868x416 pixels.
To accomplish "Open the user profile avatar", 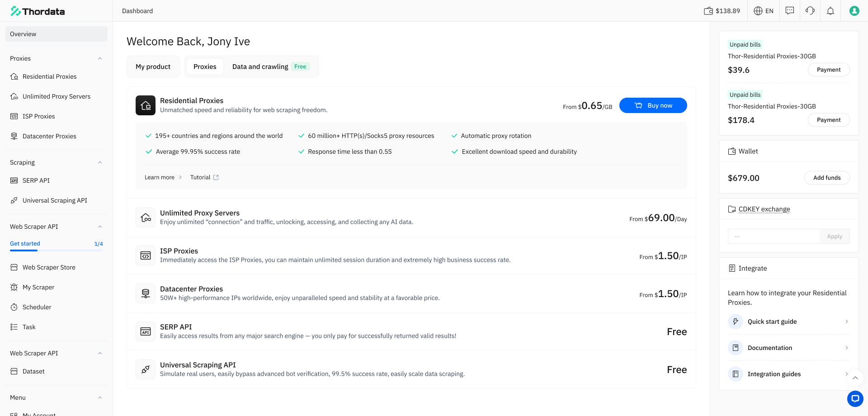I will [x=854, y=11].
